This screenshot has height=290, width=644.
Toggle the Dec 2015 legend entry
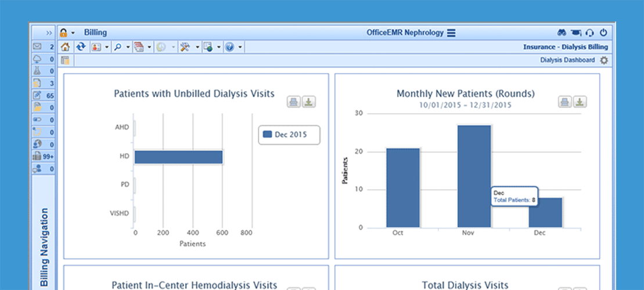tap(289, 135)
